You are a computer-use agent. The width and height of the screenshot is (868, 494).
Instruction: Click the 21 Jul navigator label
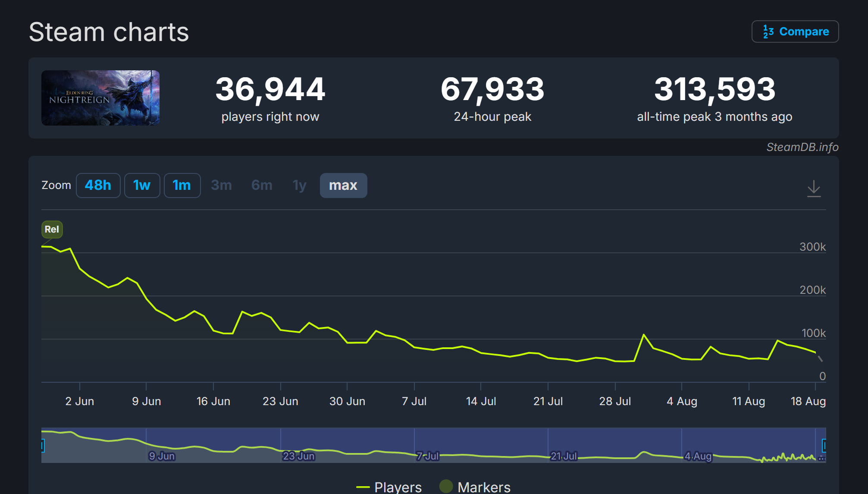(564, 456)
